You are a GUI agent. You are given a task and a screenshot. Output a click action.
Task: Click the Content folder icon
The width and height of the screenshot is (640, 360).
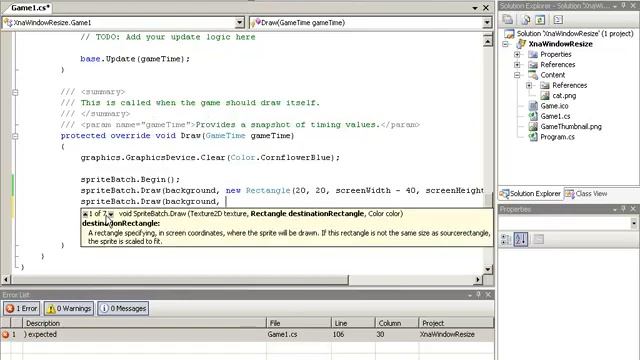533,75
